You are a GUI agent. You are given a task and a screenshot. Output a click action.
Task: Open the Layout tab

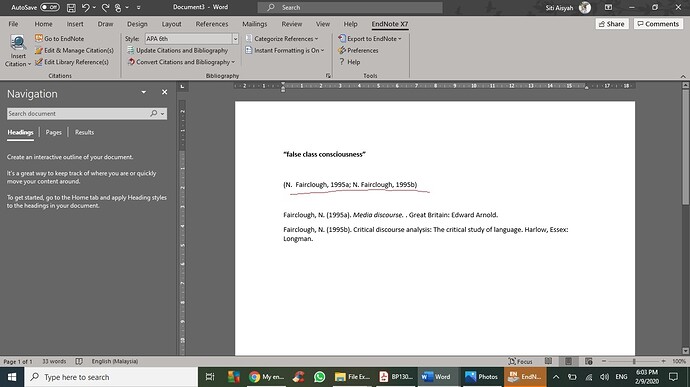(x=171, y=24)
